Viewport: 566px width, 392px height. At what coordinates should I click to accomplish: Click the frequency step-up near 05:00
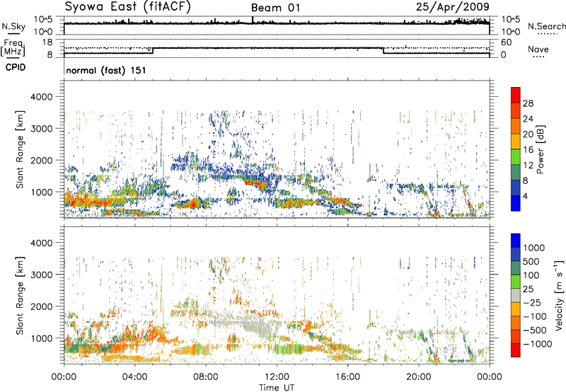coord(153,50)
